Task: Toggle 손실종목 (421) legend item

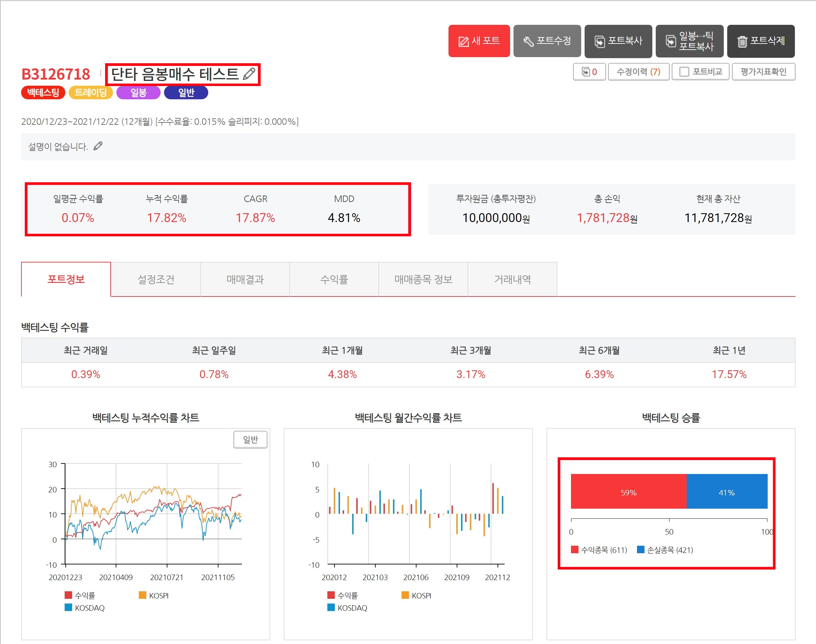Action: click(665, 550)
